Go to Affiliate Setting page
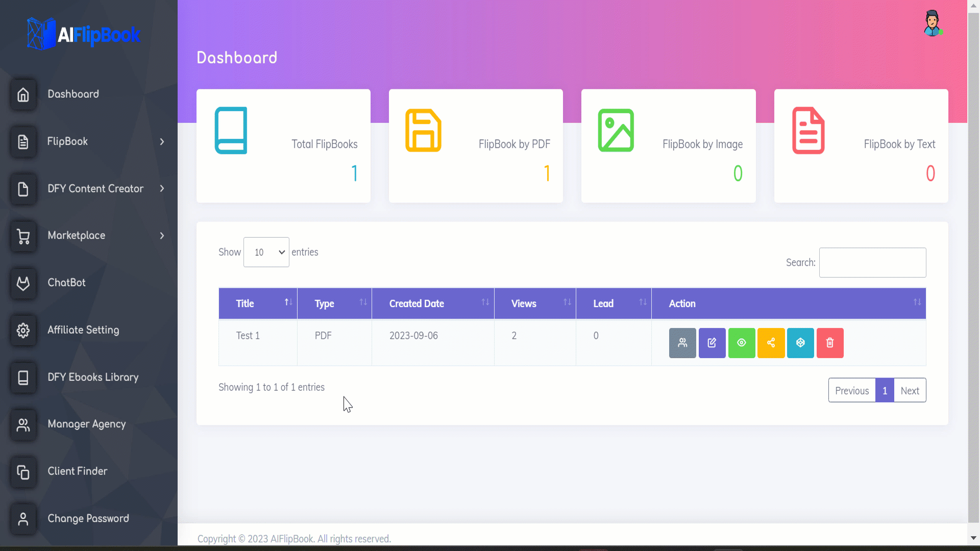Viewport: 980px width, 551px height. (x=83, y=330)
